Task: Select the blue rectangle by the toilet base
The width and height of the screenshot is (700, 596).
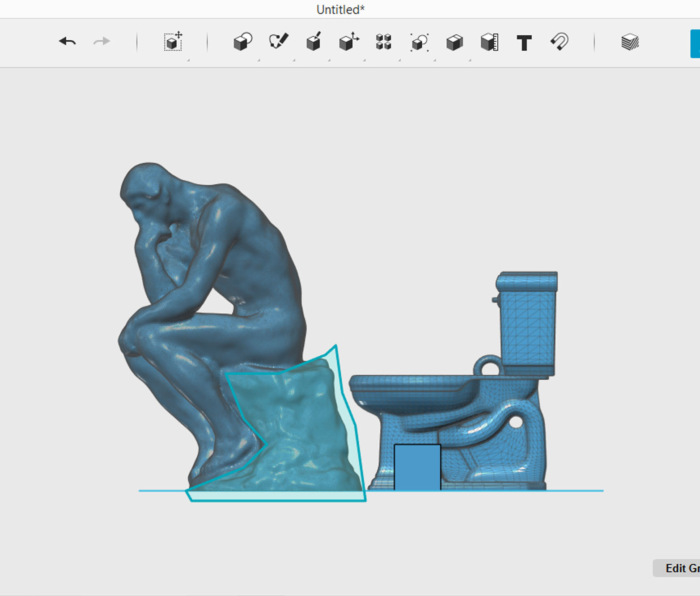Action: (x=417, y=467)
